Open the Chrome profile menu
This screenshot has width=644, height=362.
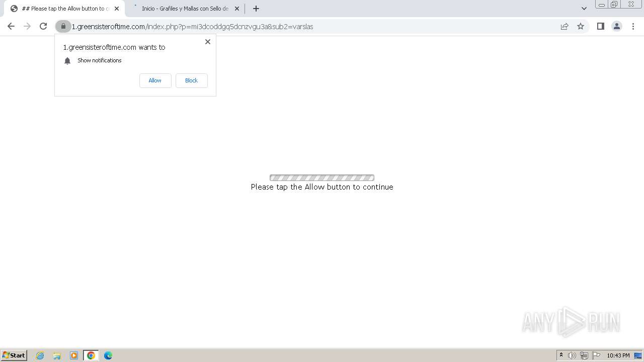point(617,26)
